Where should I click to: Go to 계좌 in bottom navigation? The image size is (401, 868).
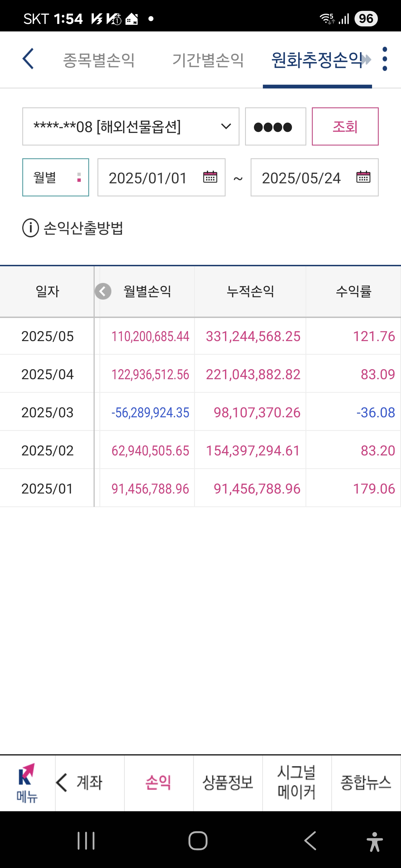click(x=90, y=783)
